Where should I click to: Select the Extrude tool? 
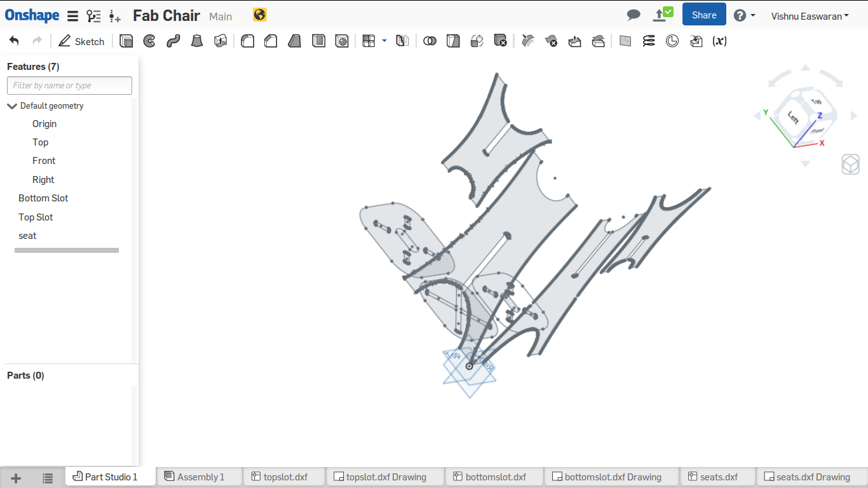coord(126,41)
